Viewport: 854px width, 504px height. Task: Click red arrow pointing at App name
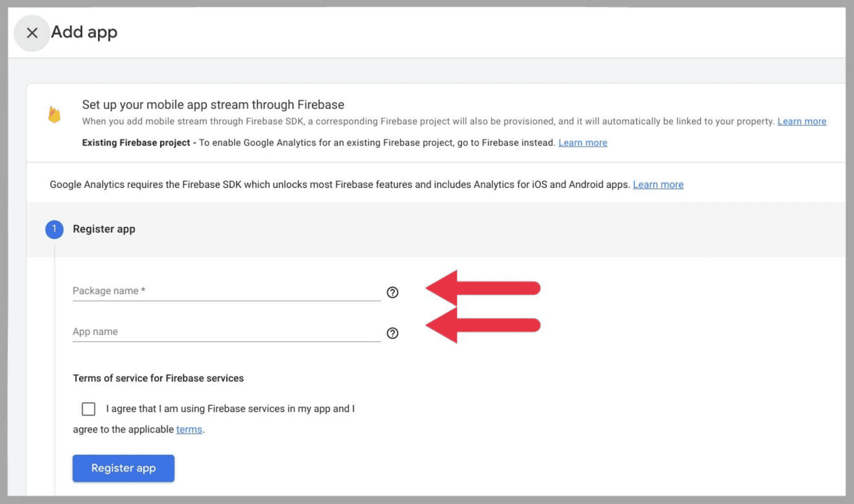pos(482,325)
